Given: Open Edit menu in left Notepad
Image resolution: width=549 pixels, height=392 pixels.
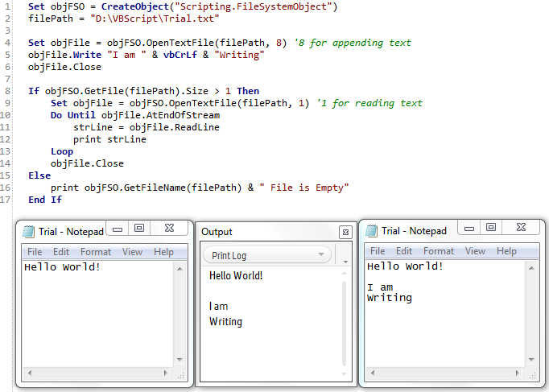Looking at the screenshot, I should click(x=61, y=252).
